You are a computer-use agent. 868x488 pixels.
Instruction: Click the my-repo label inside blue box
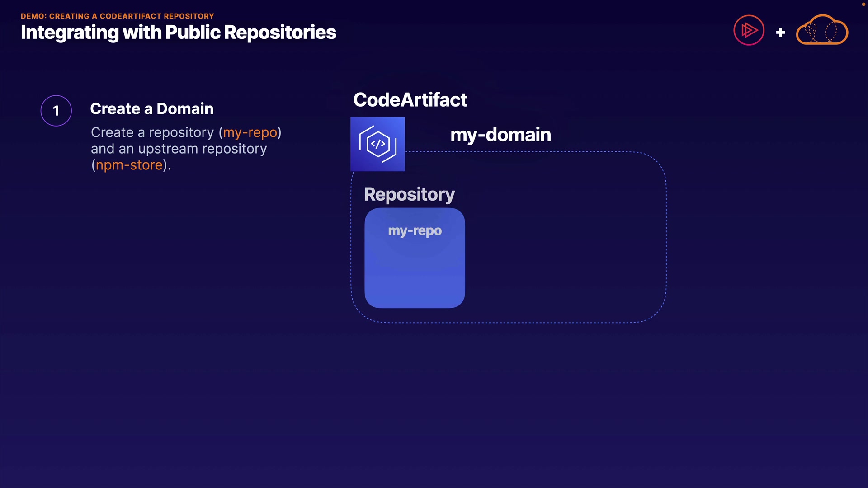click(x=415, y=231)
